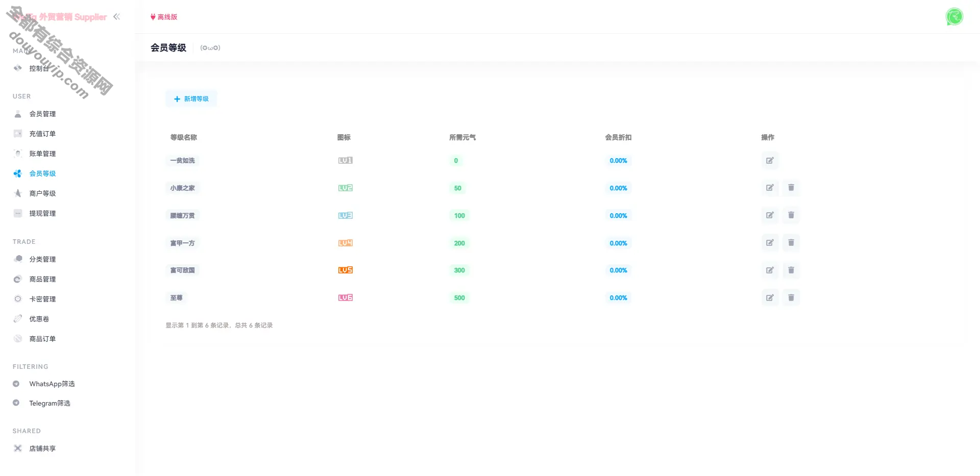Open WhatsApp筛选 in sidebar

point(52,384)
